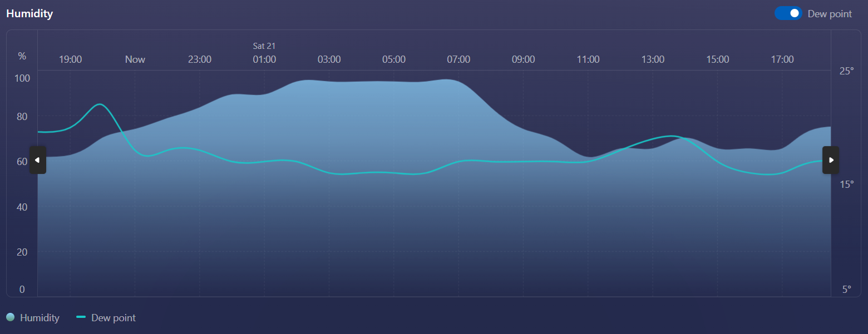The height and width of the screenshot is (334, 868).
Task: Click the 80 percent axis value
Action: point(22,117)
